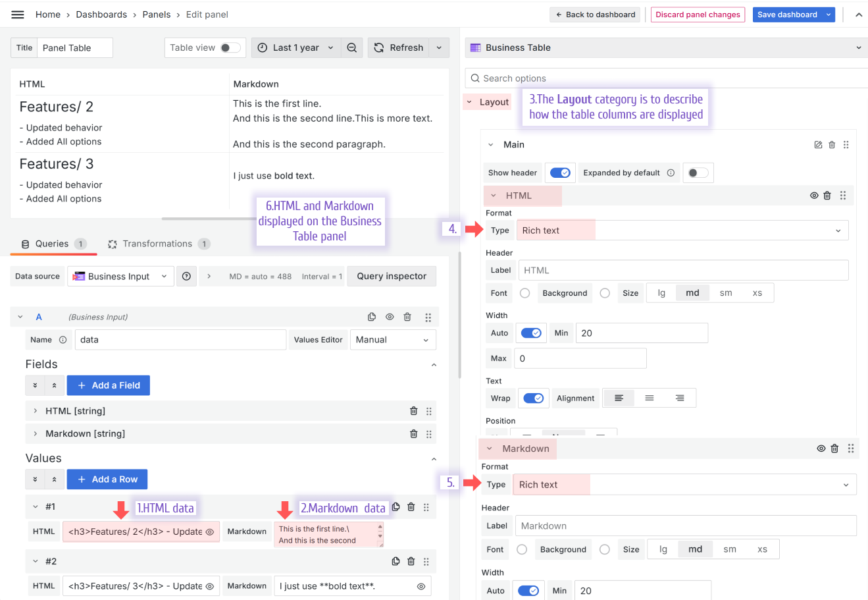Delete the HTML [string] field
This screenshot has height=600, width=868.
click(414, 411)
